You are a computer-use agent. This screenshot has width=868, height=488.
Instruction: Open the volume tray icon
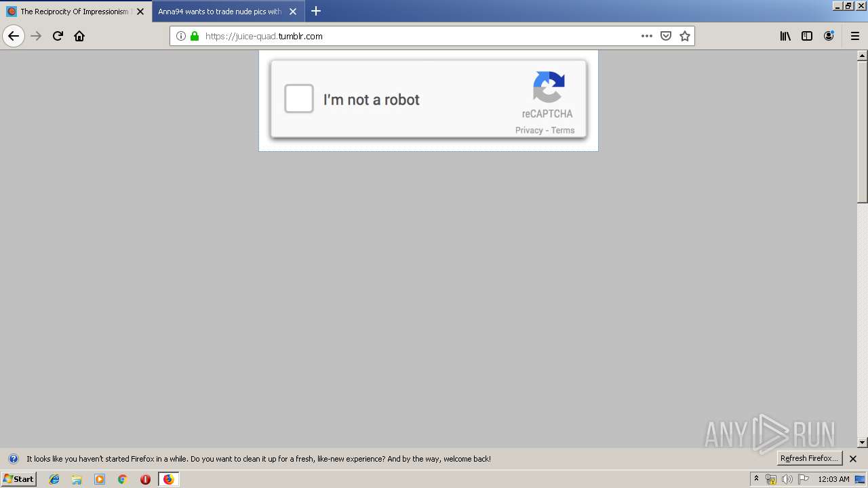tap(787, 479)
